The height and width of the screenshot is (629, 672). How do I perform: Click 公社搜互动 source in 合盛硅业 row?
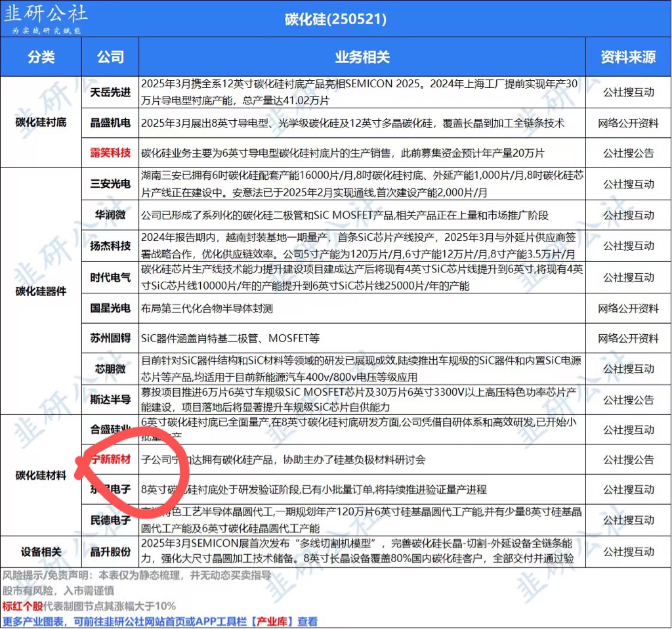click(628, 429)
